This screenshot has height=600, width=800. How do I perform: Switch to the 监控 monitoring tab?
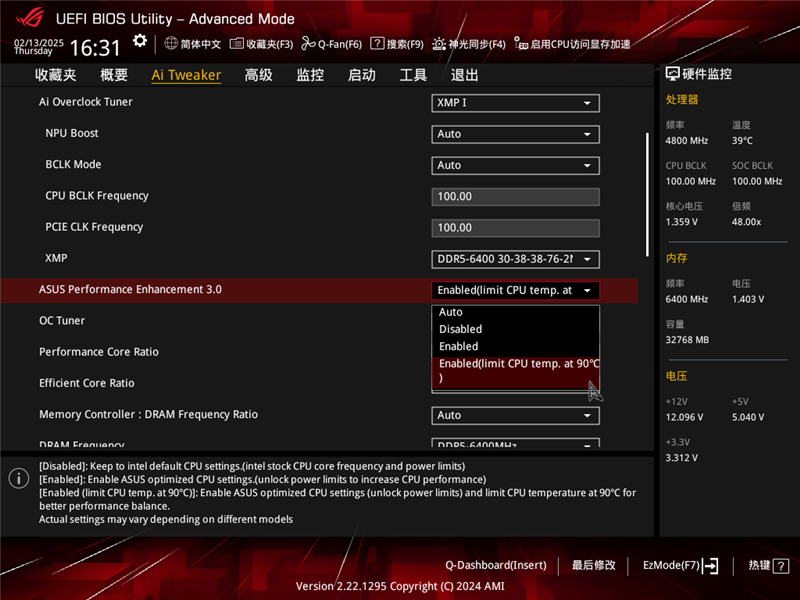(308, 74)
